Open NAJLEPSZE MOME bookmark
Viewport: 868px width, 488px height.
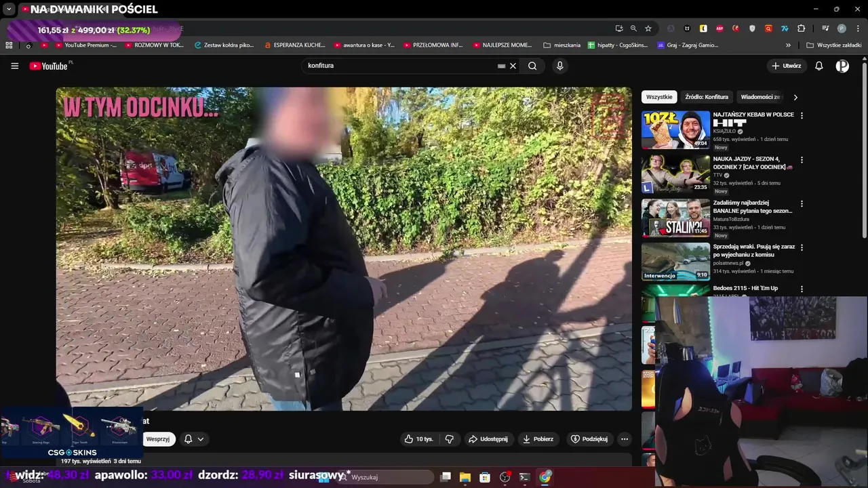[x=502, y=45]
